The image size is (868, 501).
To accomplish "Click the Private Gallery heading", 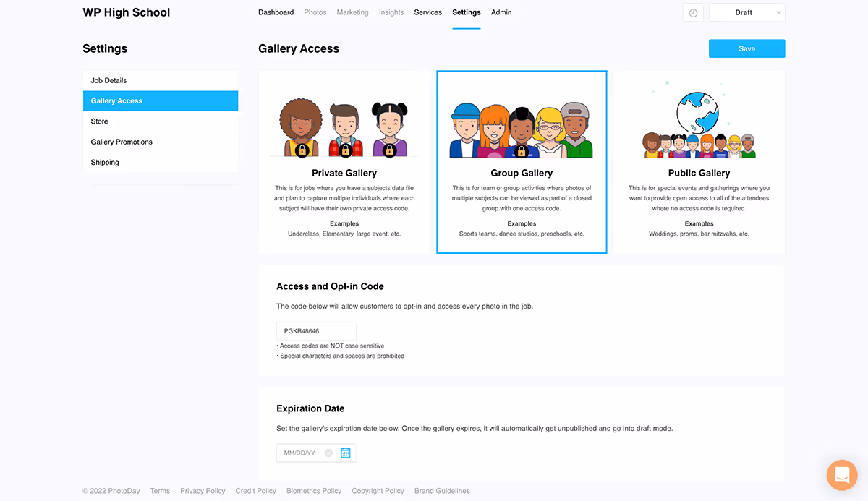I will coord(344,173).
